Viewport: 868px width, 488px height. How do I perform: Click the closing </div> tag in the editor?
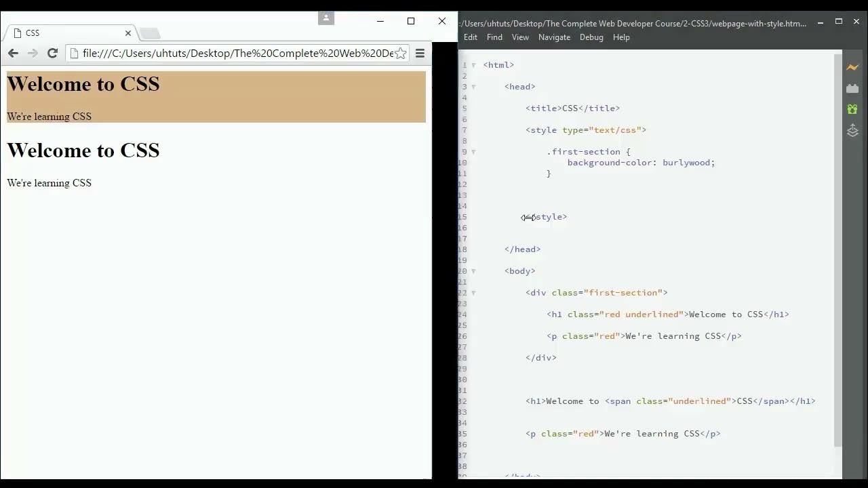[x=541, y=358]
